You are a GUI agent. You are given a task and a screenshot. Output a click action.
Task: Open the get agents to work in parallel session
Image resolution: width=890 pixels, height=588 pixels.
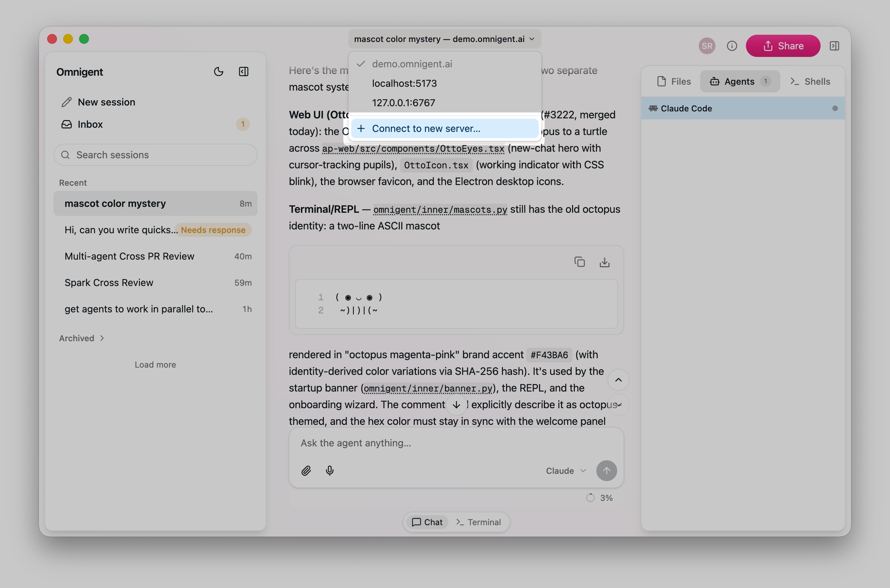click(x=155, y=309)
